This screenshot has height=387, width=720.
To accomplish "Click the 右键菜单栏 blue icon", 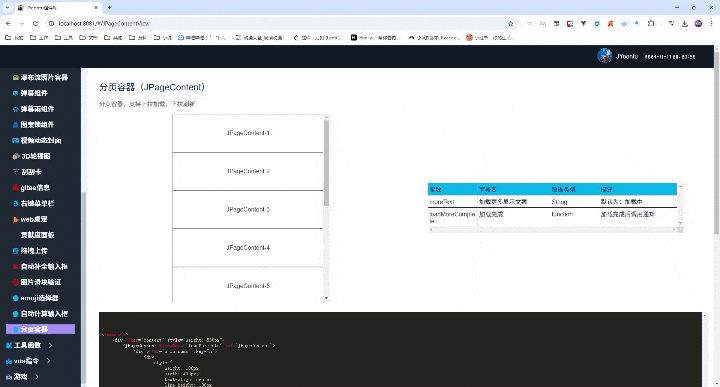I will (x=16, y=203).
